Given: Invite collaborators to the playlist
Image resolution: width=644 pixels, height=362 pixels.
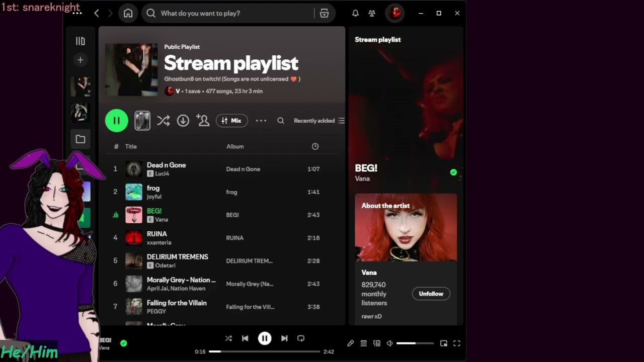Looking at the screenshot, I should pos(203,121).
